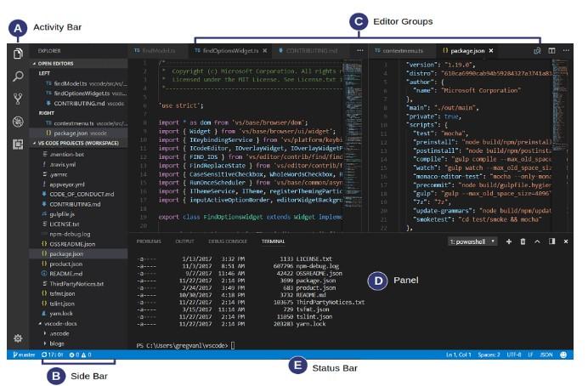Create a new terminal with plus icon
588x386 pixels.
tap(509, 241)
